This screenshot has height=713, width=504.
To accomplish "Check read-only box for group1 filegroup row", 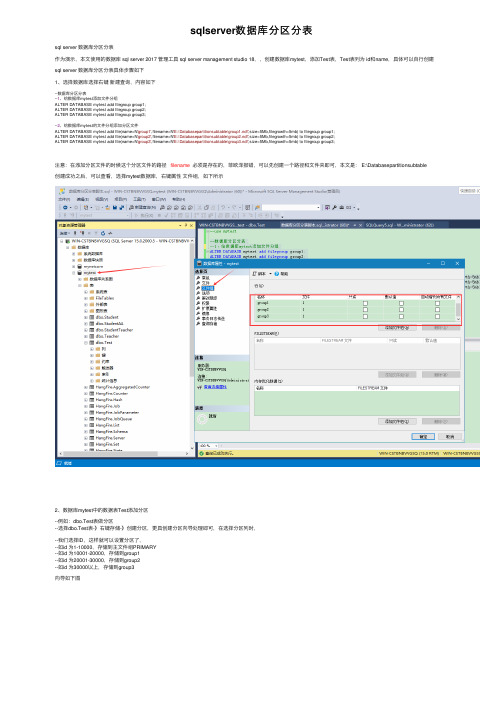I will point(365,303).
